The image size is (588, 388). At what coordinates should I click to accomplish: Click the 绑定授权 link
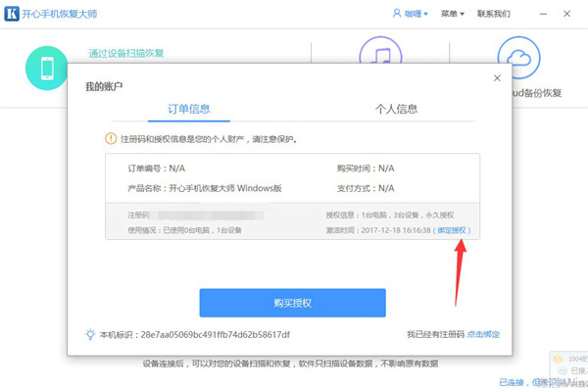point(452,230)
